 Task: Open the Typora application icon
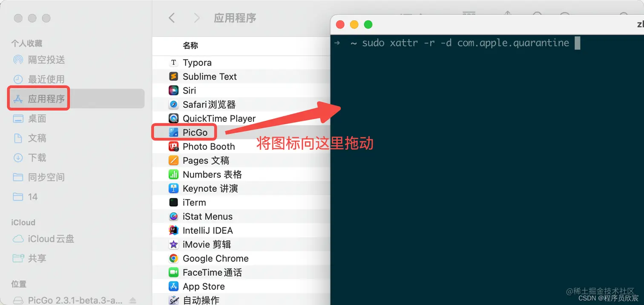coord(173,62)
